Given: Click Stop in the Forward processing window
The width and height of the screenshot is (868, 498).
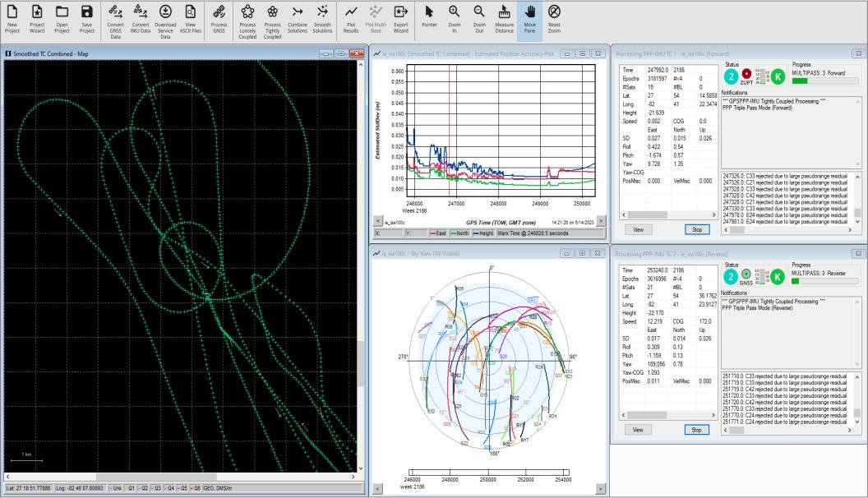Looking at the screenshot, I should tap(695, 230).
